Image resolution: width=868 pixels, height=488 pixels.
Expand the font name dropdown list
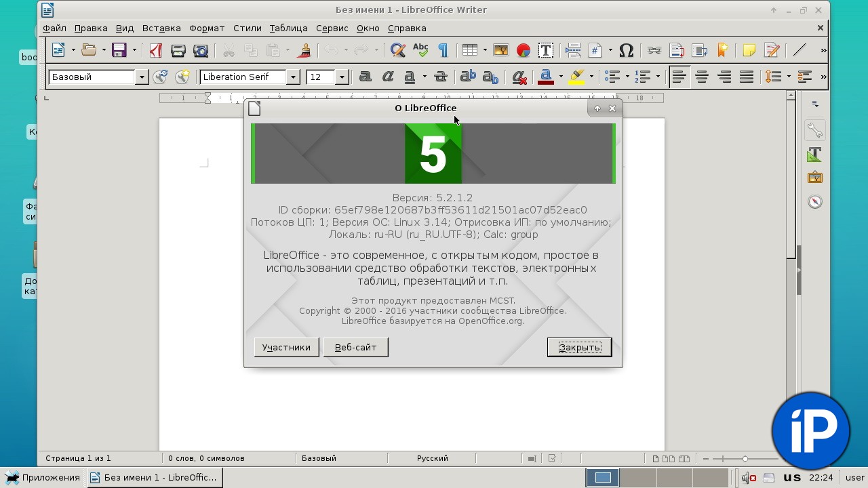[x=293, y=77]
